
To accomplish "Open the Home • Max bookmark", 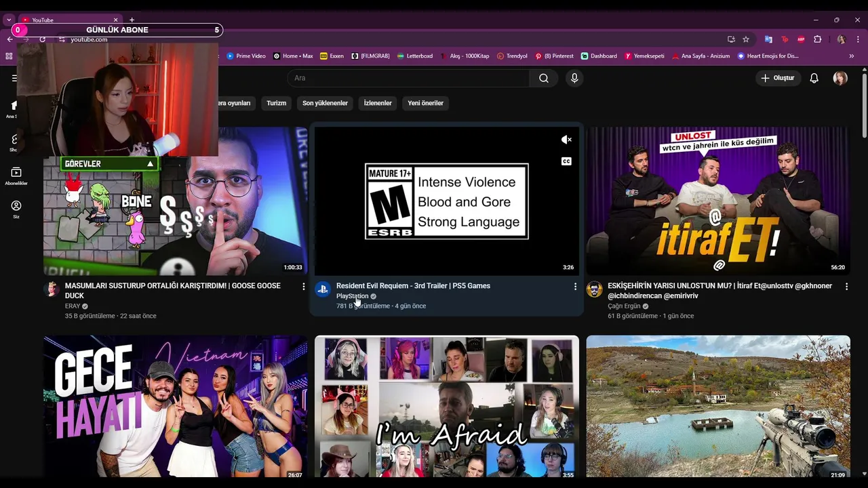I will coord(293,56).
